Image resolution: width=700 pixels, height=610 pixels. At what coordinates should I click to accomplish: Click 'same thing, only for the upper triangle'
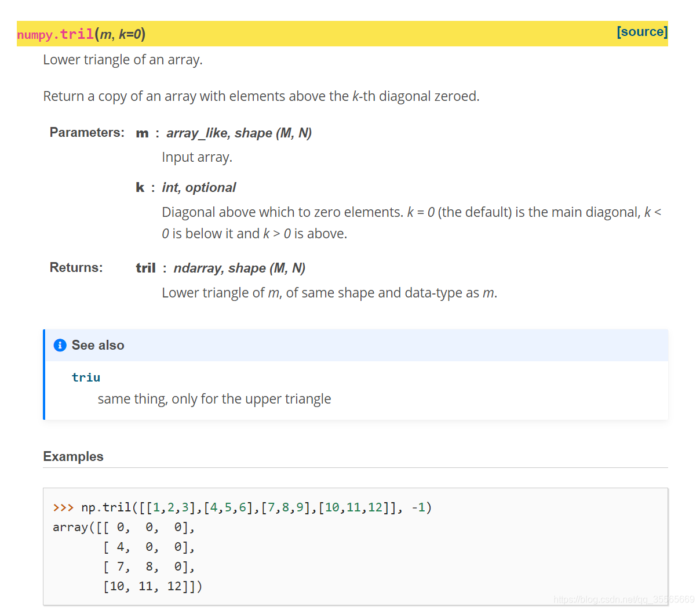pos(214,399)
